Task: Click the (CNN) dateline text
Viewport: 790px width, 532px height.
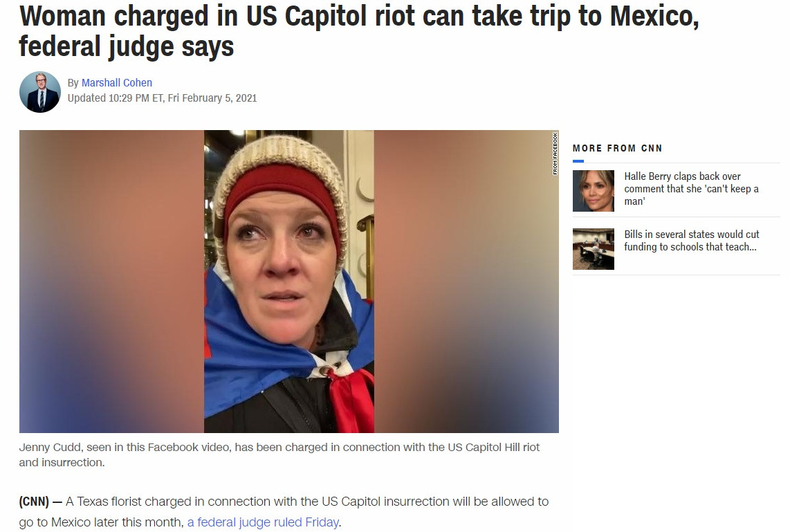Action: click(x=34, y=502)
